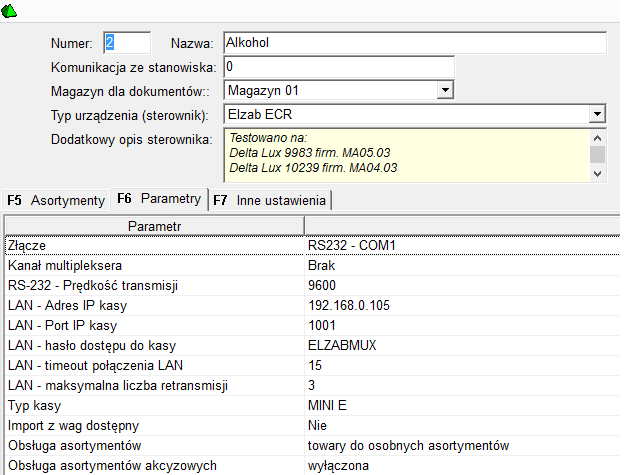Select the F6 Parametry tab
The image size is (627, 475).
pos(158,199)
